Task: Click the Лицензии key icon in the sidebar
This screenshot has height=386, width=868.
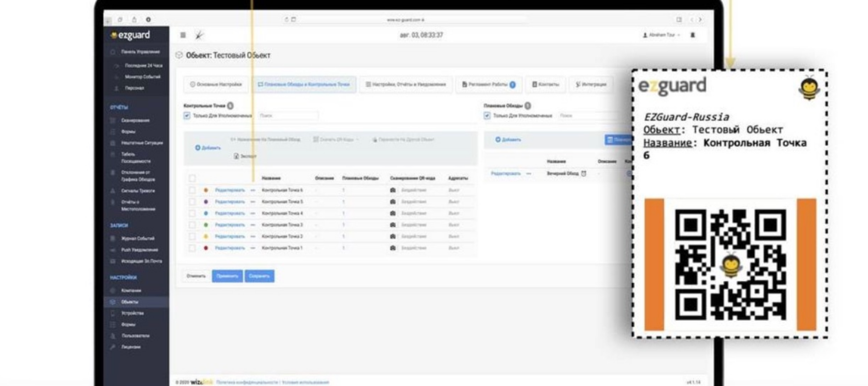Action: pos(113,347)
